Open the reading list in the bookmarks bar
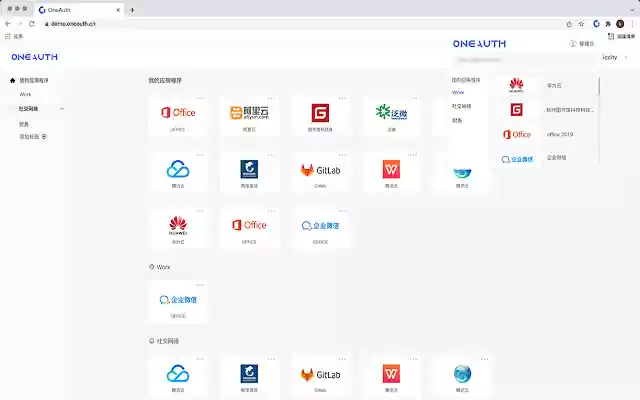Screen dimensions: 640x400 coord(622,36)
